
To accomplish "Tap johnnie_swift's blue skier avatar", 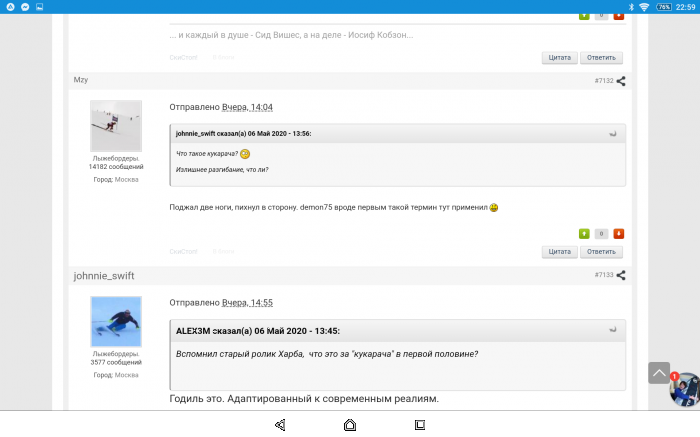I will 116,322.
